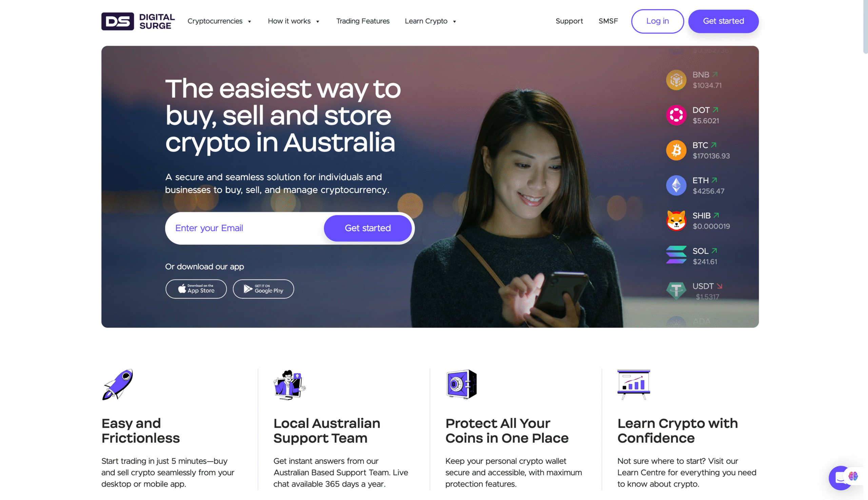Viewport: 868px width, 500px height.
Task: Open the Learn Crypto dropdown
Action: [430, 21]
